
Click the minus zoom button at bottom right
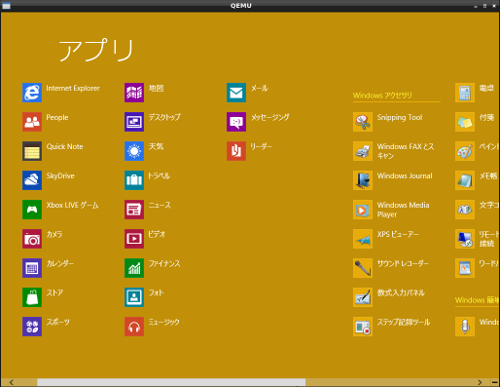pos(495,382)
